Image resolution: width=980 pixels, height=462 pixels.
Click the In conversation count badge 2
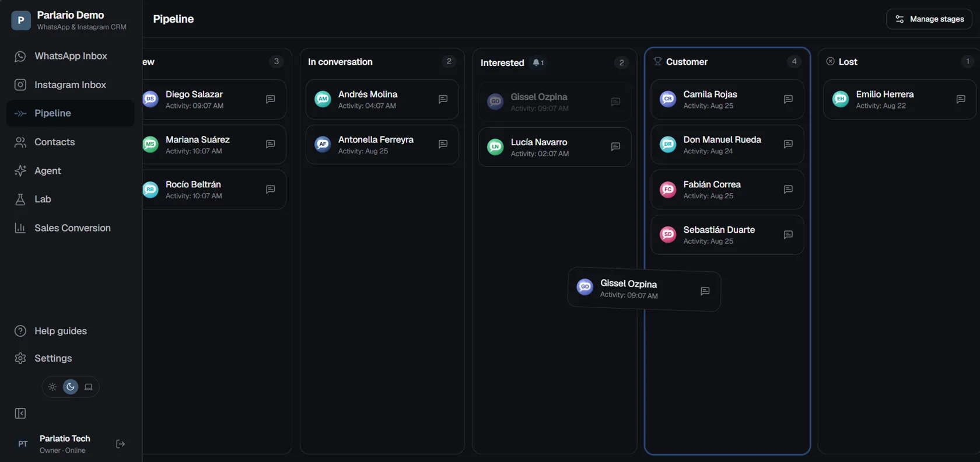tap(449, 61)
